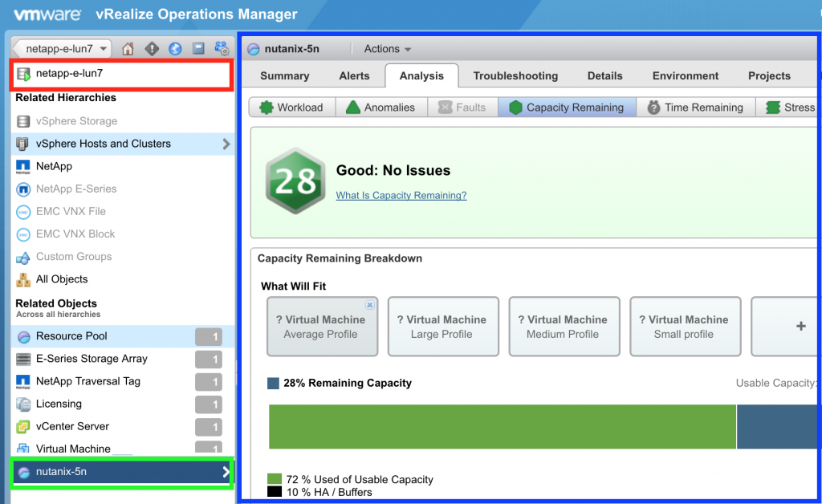
Task: Click the Environment globe icon in the toolbar
Action: (175, 49)
